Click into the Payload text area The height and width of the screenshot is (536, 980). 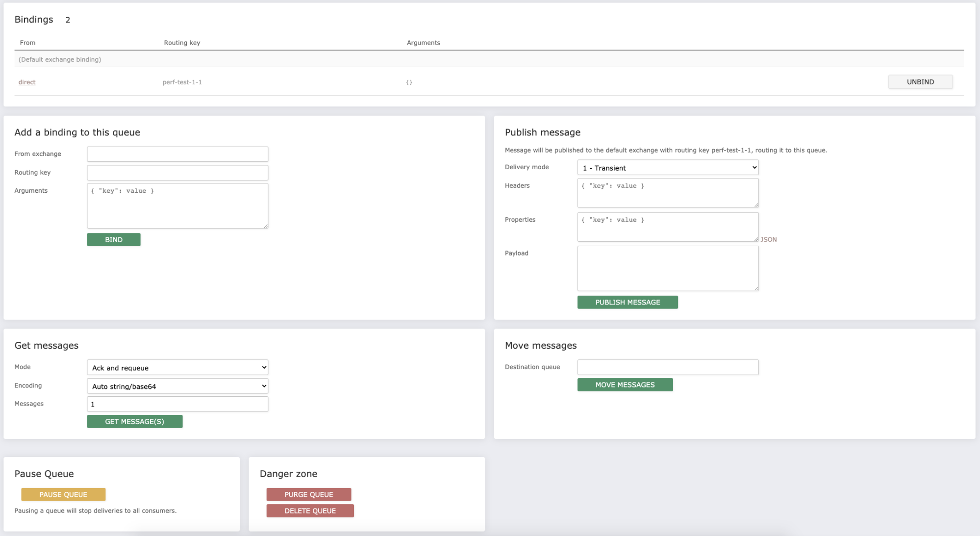(668, 268)
